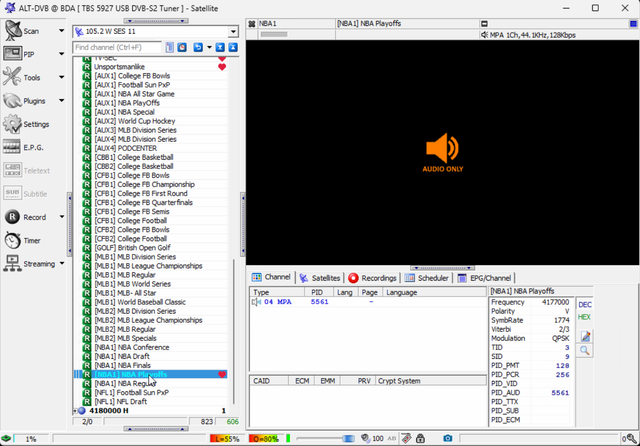Click the Crypt System column header

point(431,381)
